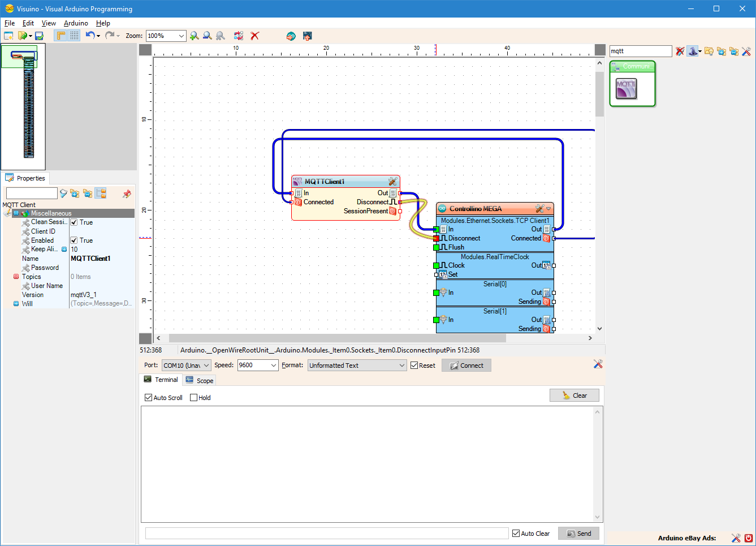Open the Speed baud rate dropdown
756x546 pixels.
click(274, 366)
